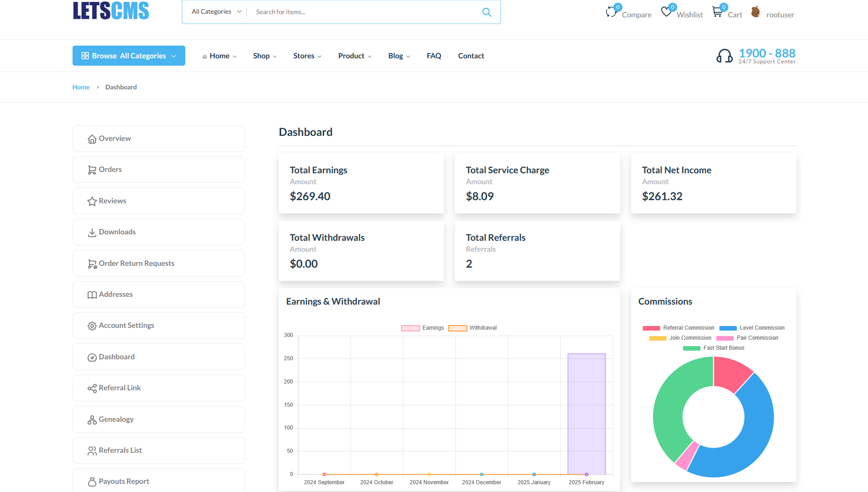This screenshot has width=868, height=492.
Task: Open Account Settings gear icon
Action: (x=92, y=325)
